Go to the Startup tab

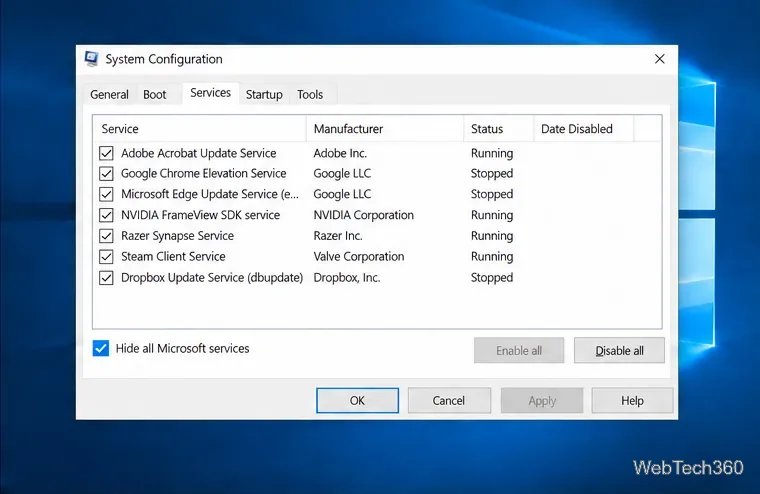coord(264,95)
